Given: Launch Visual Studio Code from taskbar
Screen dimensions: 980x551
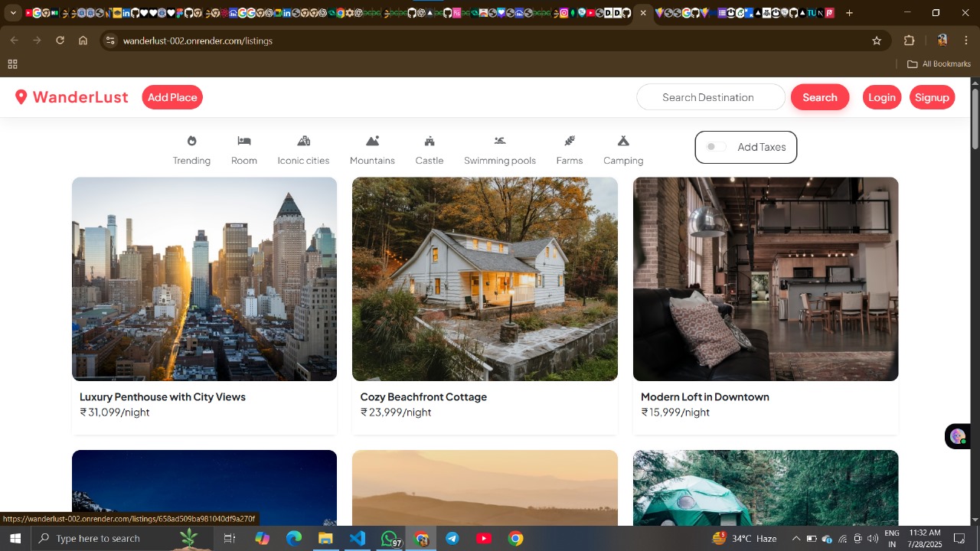Looking at the screenshot, I should (x=357, y=539).
